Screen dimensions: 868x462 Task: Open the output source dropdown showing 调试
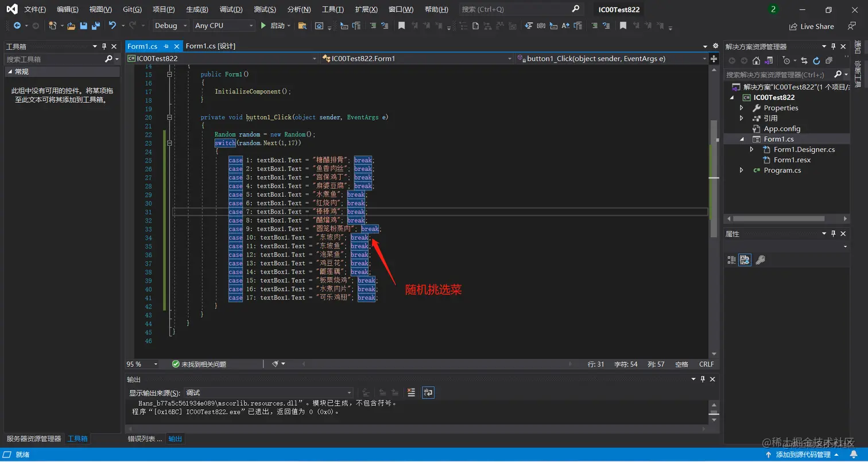tap(268, 393)
